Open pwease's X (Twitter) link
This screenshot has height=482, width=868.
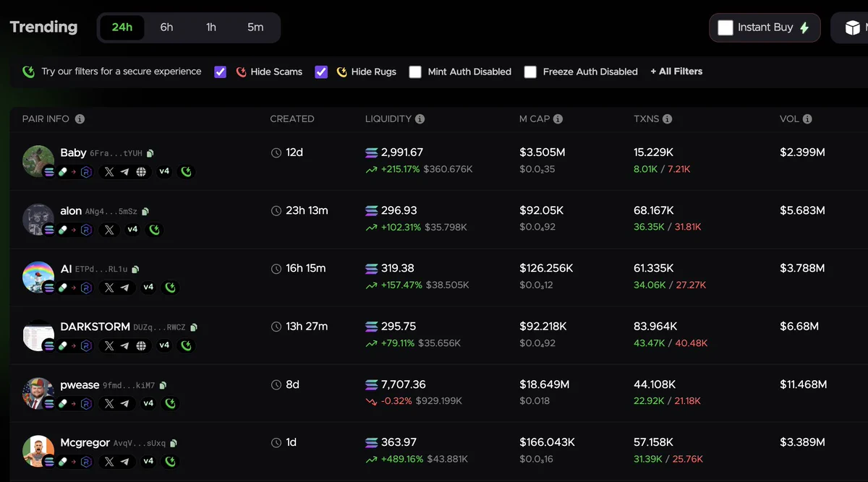click(109, 403)
